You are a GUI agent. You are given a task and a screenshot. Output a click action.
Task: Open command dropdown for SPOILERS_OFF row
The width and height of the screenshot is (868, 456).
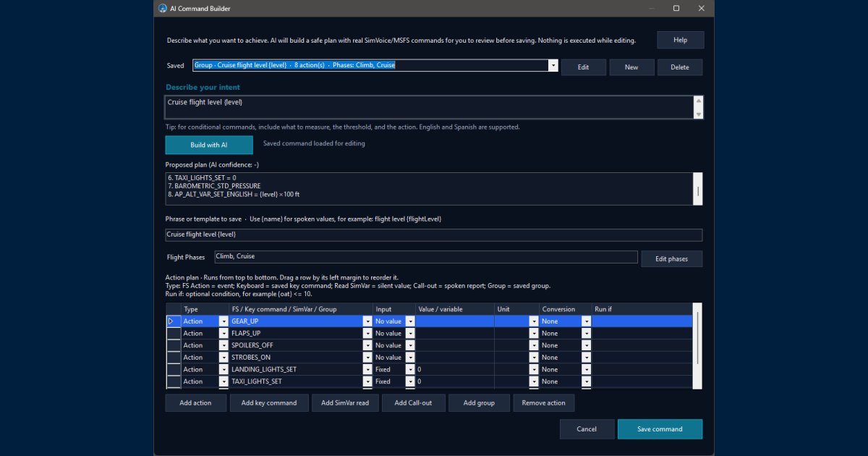click(x=367, y=345)
